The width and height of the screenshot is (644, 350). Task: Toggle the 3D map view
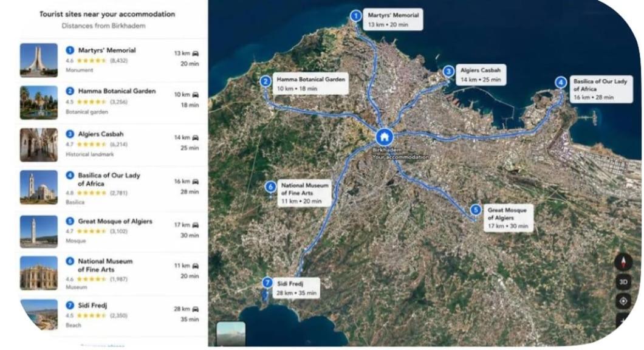pyautogui.click(x=623, y=282)
